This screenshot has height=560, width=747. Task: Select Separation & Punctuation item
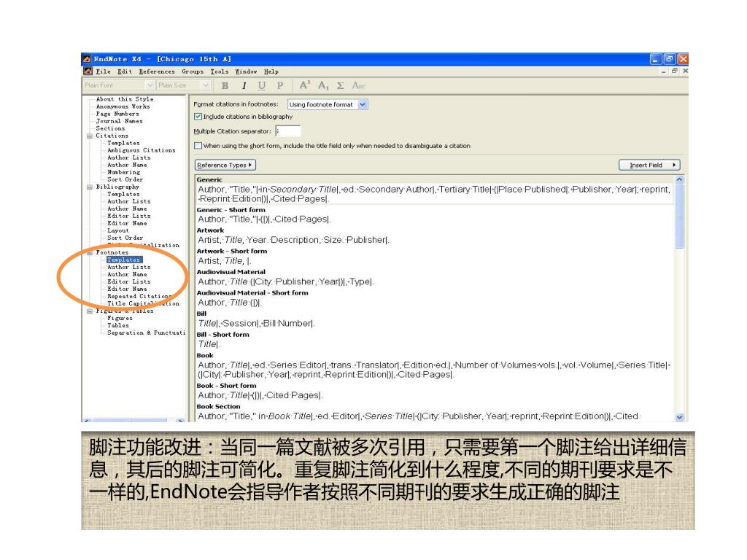pos(146,332)
